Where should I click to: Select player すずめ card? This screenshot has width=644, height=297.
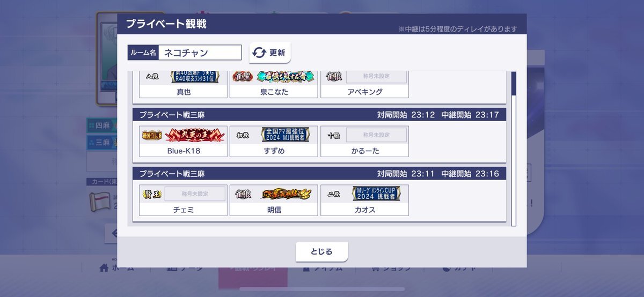274,142
